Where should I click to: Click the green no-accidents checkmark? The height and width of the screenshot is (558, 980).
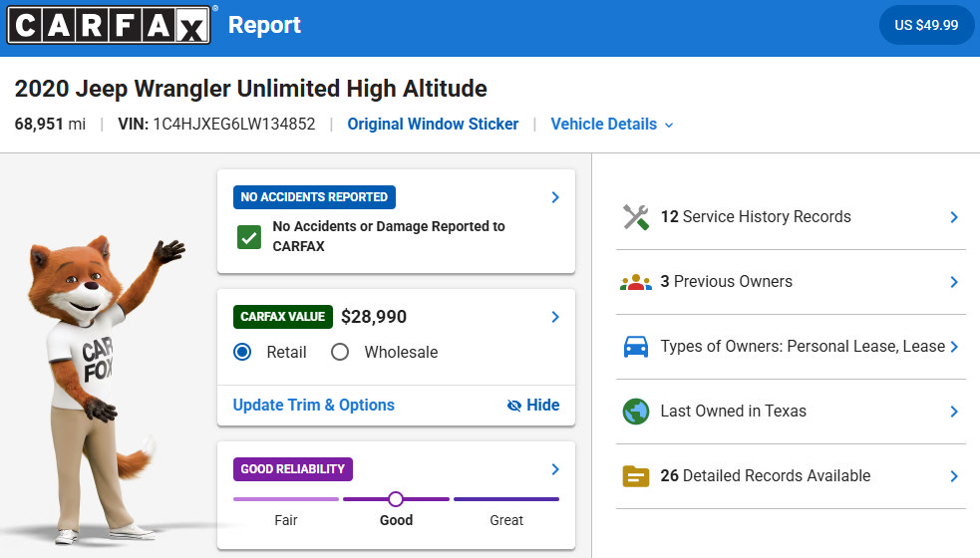click(x=249, y=237)
